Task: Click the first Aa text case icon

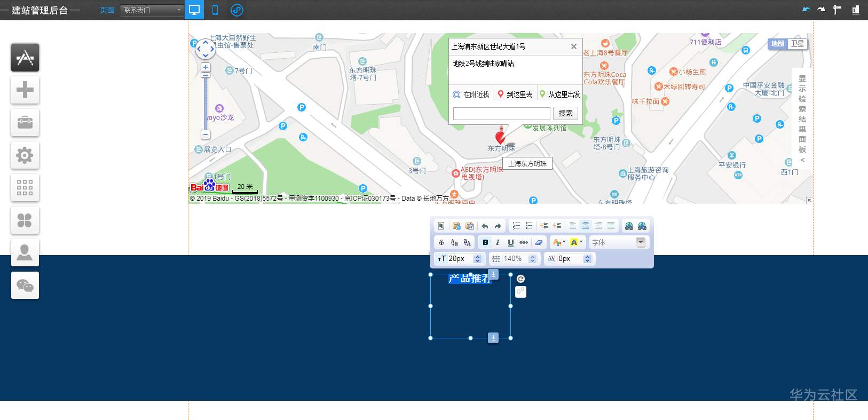Action: (454, 242)
